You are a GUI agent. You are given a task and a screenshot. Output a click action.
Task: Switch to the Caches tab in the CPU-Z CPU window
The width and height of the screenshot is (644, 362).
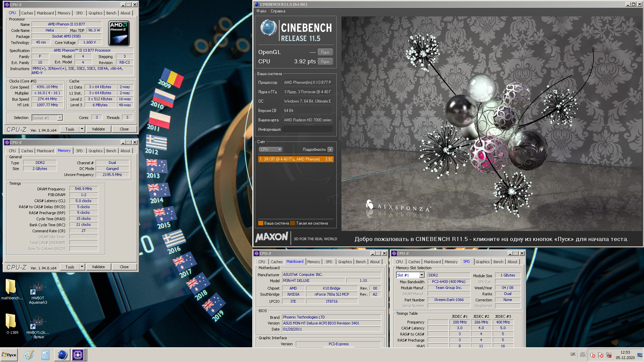click(27, 13)
